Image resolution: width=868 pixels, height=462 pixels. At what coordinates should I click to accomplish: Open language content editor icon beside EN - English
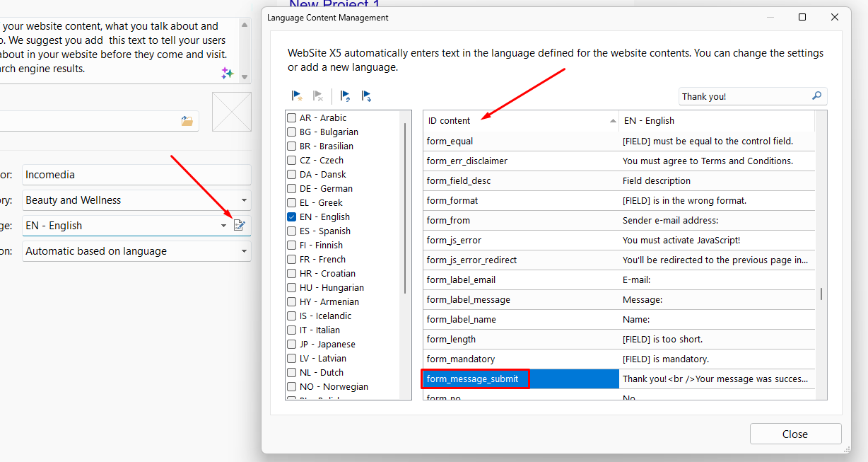tap(240, 226)
